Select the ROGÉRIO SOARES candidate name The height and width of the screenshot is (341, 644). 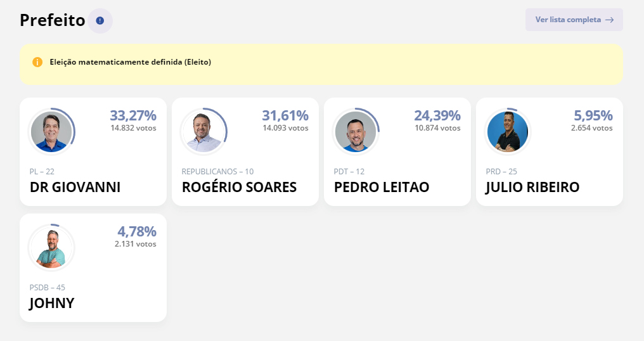coord(239,188)
